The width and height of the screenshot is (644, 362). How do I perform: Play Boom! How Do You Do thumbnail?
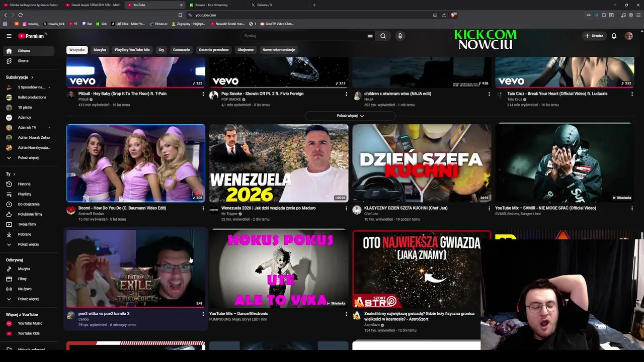(136, 163)
